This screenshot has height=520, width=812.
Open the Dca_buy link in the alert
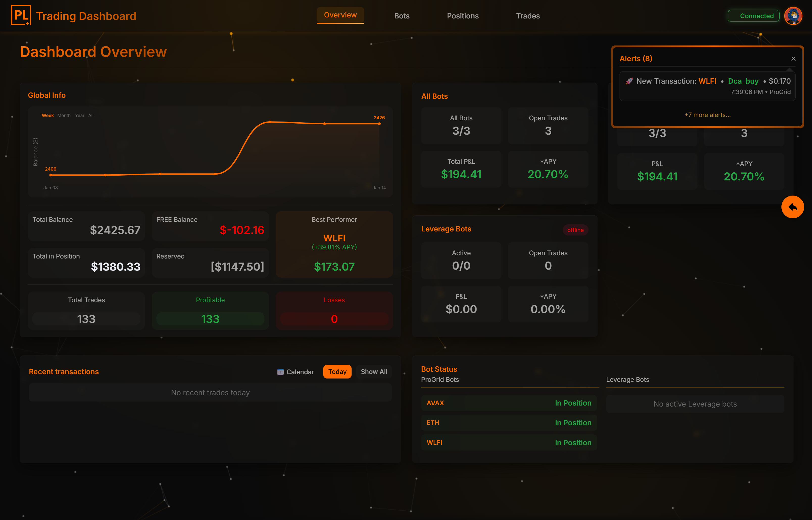pos(743,81)
